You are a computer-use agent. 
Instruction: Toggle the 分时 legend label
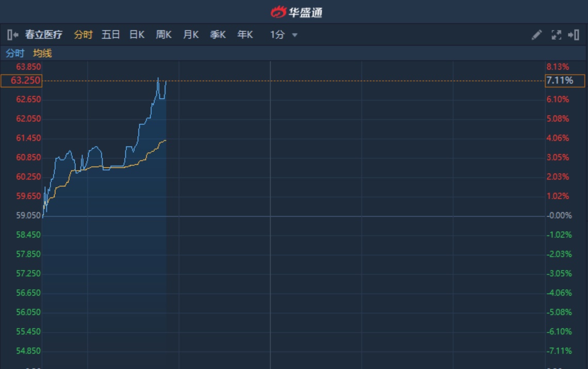[15, 53]
